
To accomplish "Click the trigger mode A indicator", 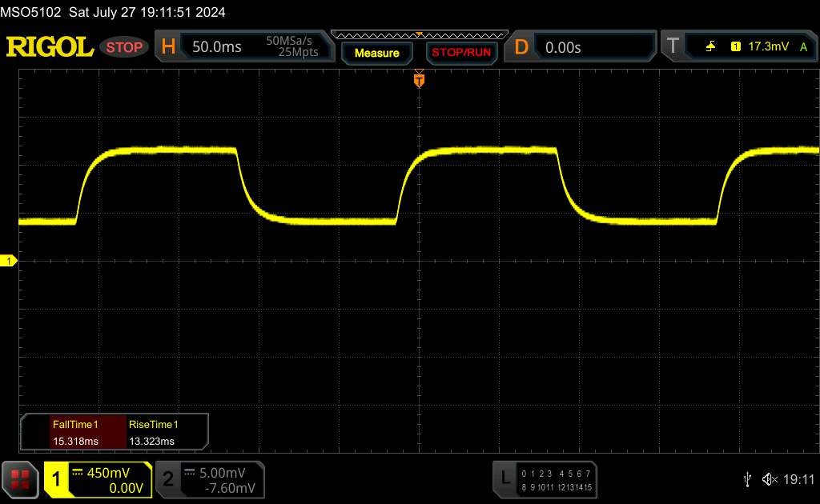I will pos(803,47).
